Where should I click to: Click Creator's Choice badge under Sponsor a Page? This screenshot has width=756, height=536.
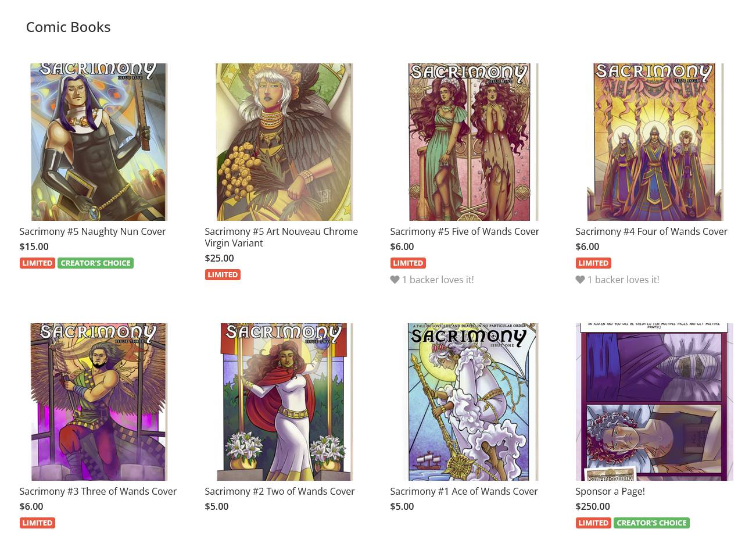tap(651, 523)
